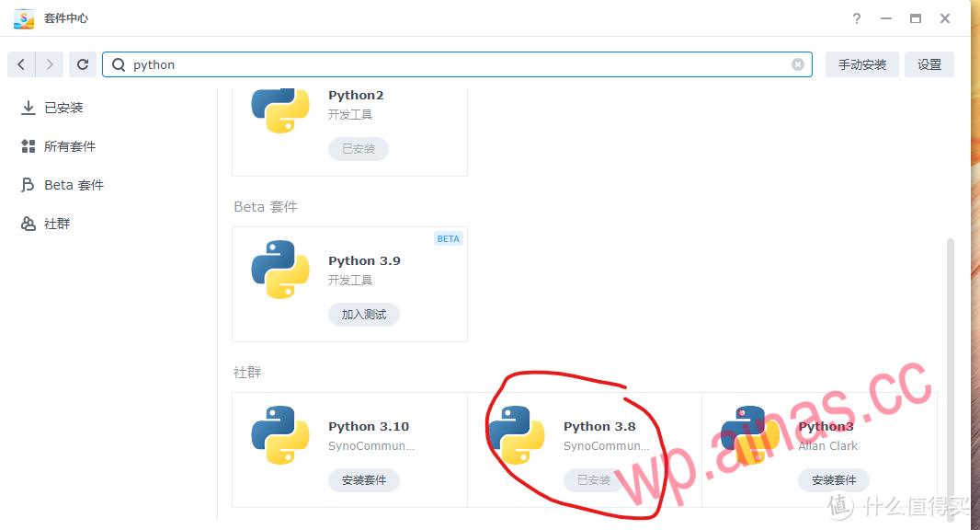Open the 手动安装 manual install dialog
980x530 pixels.
tap(862, 64)
